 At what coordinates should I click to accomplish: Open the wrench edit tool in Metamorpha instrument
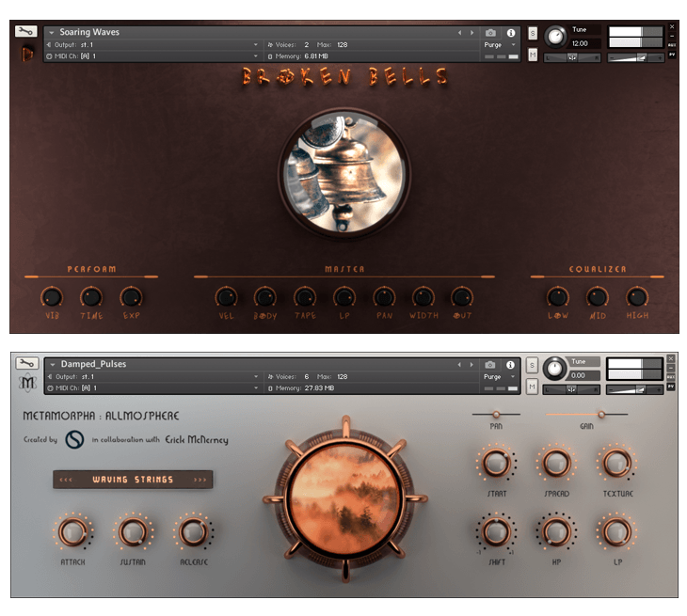click(x=26, y=363)
